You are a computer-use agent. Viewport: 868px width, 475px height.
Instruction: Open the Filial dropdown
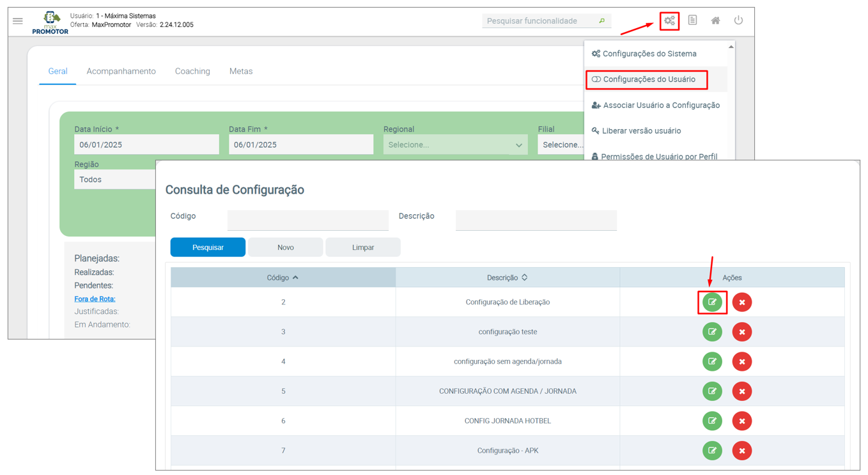coord(561,145)
